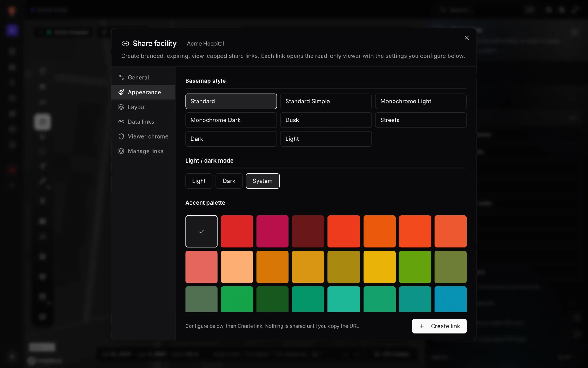Select the Streets basemap style
Screen dimensions: 588x368
point(421,120)
